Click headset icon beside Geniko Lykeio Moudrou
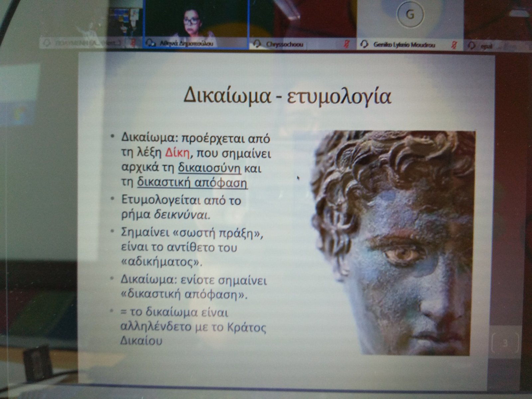 [364, 45]
